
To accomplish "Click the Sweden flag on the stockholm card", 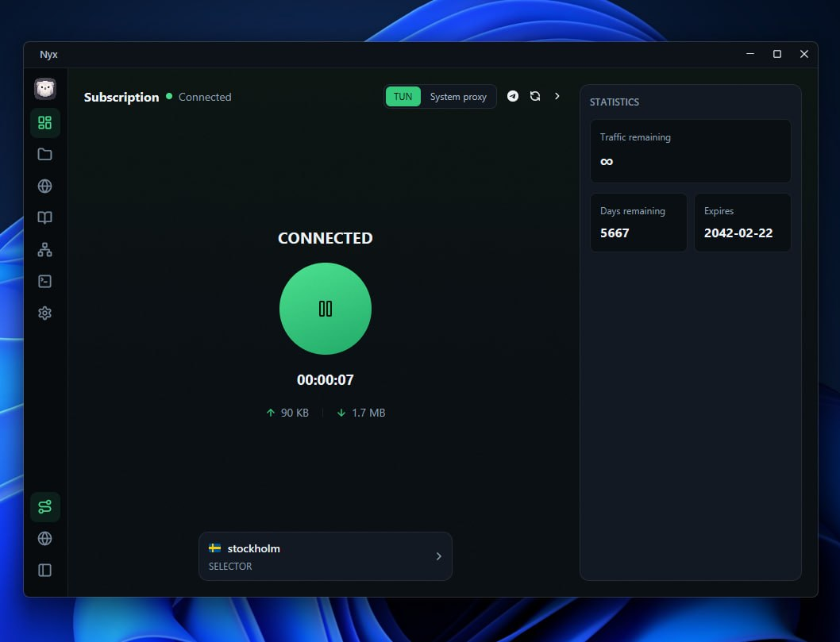I will 215,548.
